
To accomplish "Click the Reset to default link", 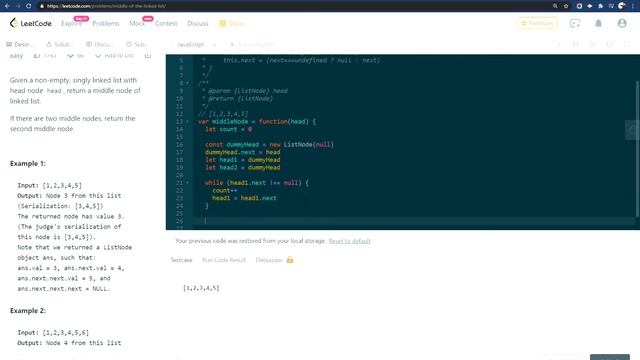I will [349, 241].
